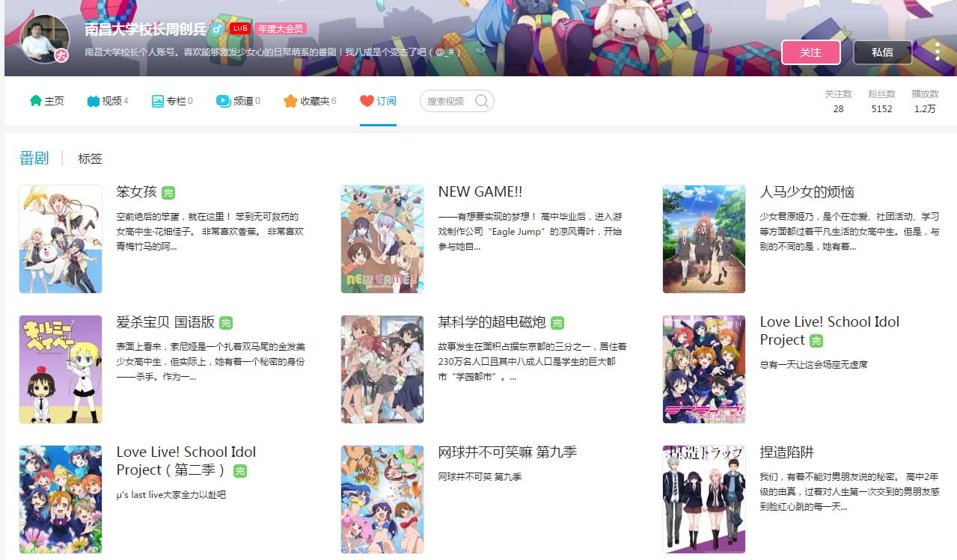Open the three-dot more options menu
The width and height of the screenshot is (957, 560).
[937, 52]
